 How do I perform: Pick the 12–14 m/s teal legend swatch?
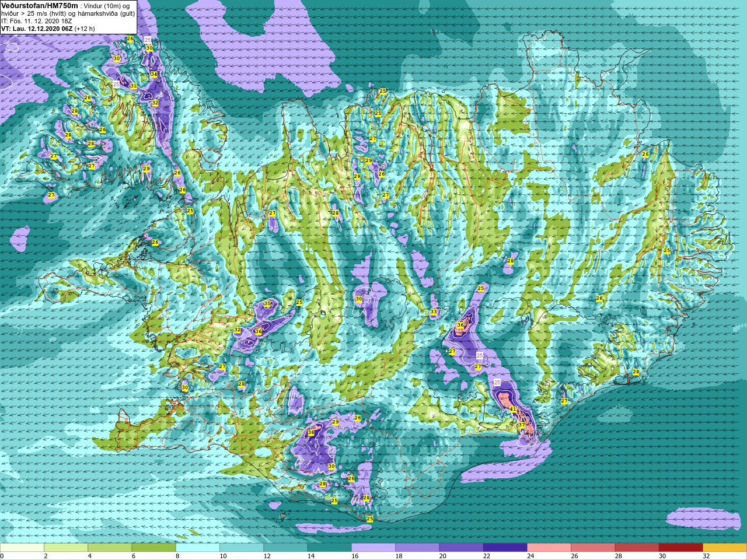tap(285, 548)
